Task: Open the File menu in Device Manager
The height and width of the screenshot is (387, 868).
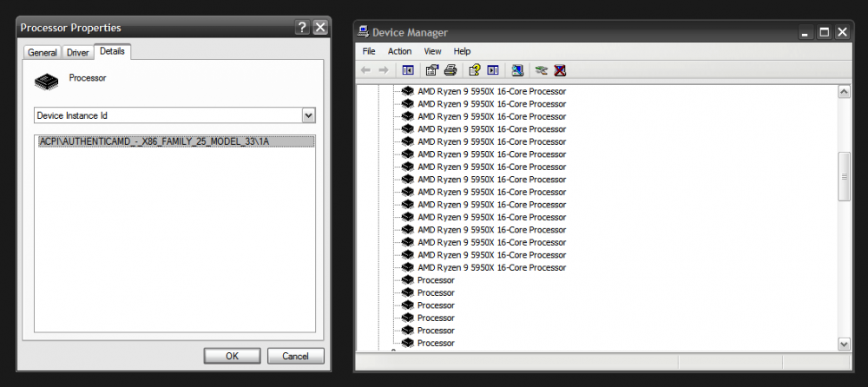Action: coord(368,51)
